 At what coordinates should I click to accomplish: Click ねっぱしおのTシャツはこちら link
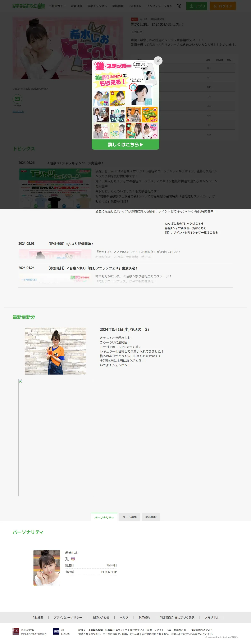point(184,224)
